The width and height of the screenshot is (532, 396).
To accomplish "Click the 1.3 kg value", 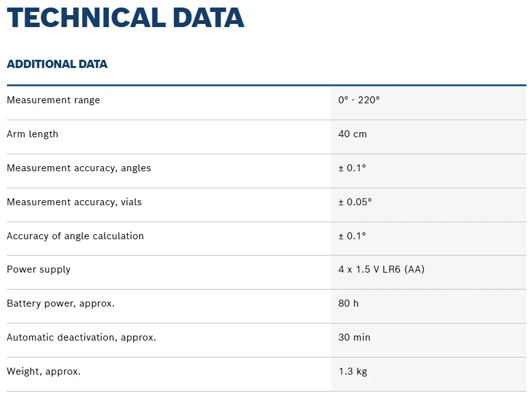I will pyautogui.click(x=353, y=371).
